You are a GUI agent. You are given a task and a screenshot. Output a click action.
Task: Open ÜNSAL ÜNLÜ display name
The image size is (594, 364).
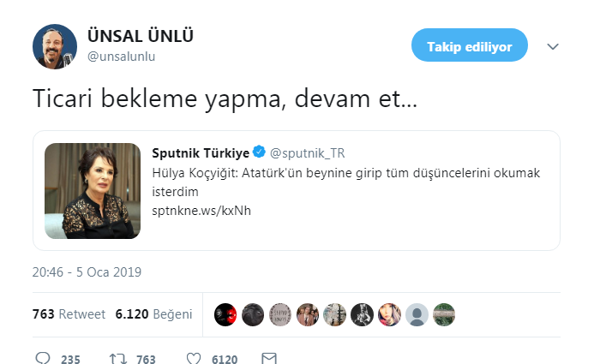click(141, 36)
